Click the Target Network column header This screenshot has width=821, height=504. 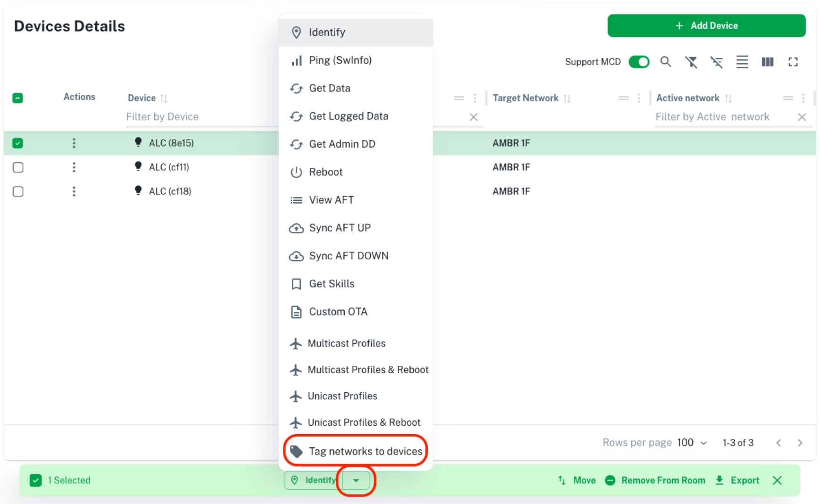[x=525, y=98]
